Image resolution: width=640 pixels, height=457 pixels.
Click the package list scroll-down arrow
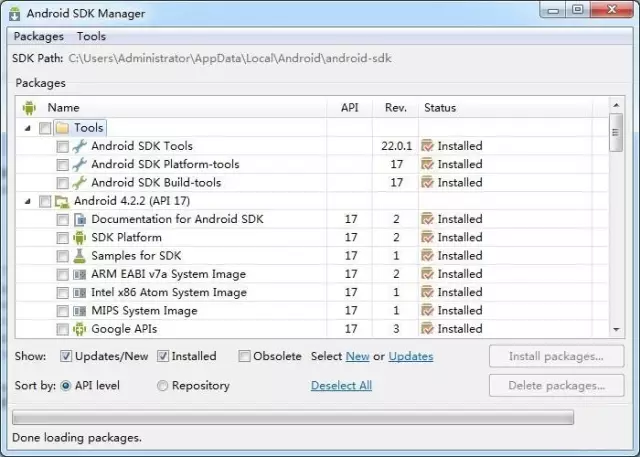coord(616,329)
